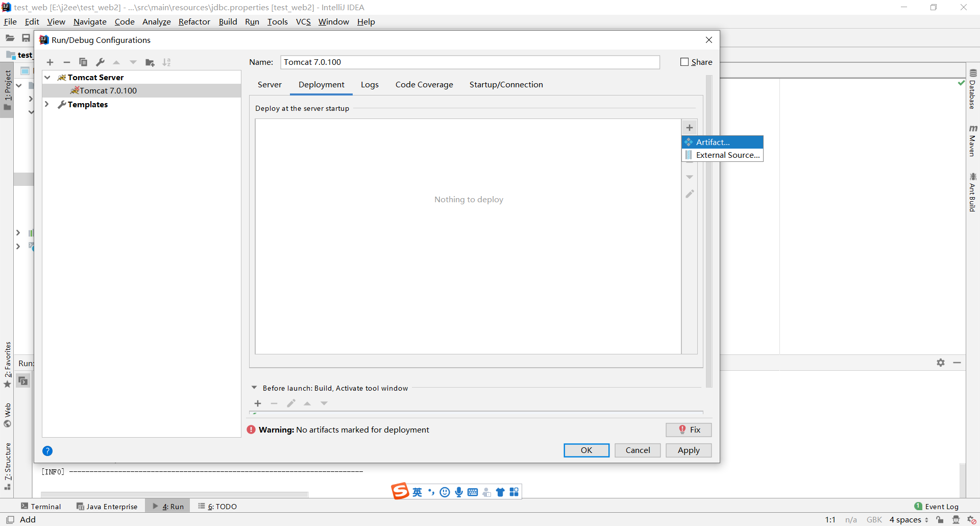Edit deployment artifact pencil icon
This screenshot has width=980, height=526.
click(690, 194)
